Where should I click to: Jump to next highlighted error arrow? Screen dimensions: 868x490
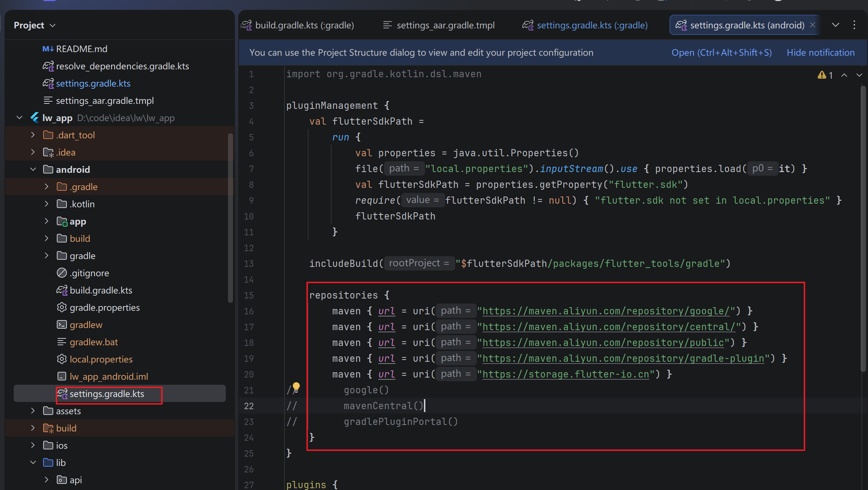click(x=859, y=75)
